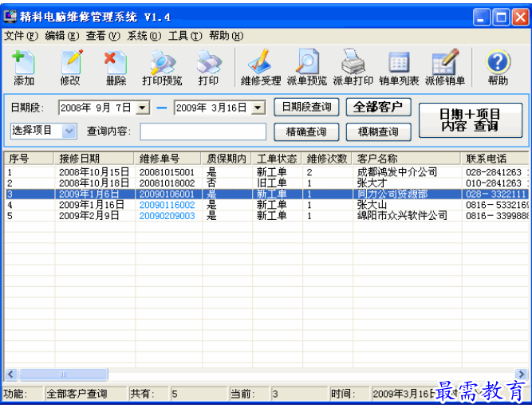Open 销单列表 closed orders list
The height and width of the screenshot is (416, 532).
[x=399, y=68]
